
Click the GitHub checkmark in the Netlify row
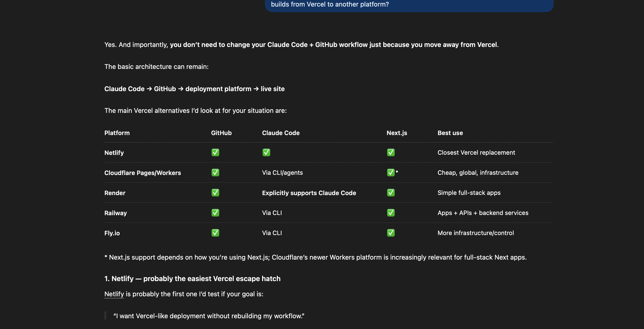point(215,153)
